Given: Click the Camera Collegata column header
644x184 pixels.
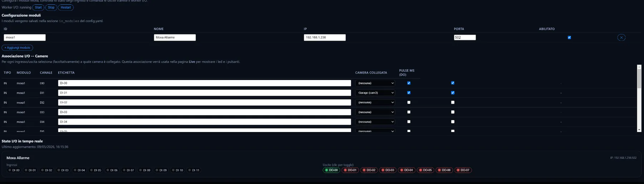Looking at the screenshot, I should click(371, 73).
